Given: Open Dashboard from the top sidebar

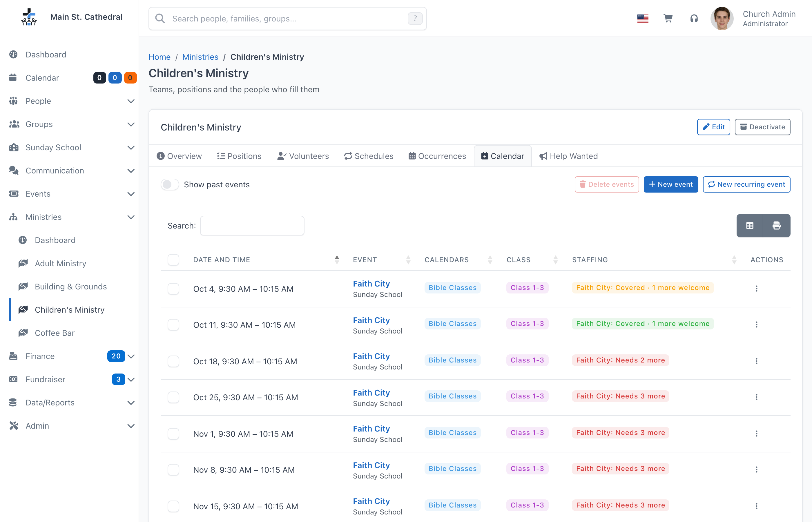Looking at the screenshot, I should tap(46, 55).
